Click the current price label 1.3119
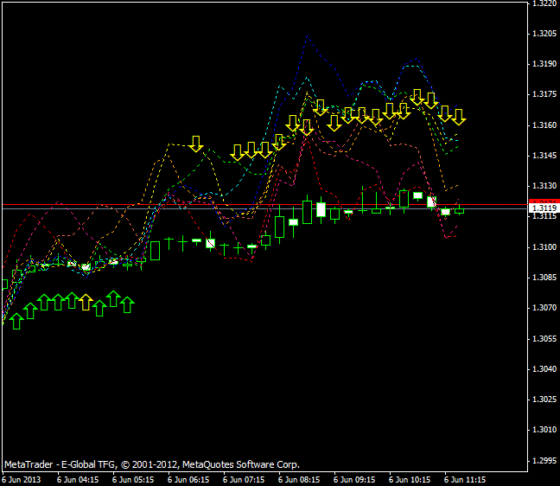 [x=544, y=208]
